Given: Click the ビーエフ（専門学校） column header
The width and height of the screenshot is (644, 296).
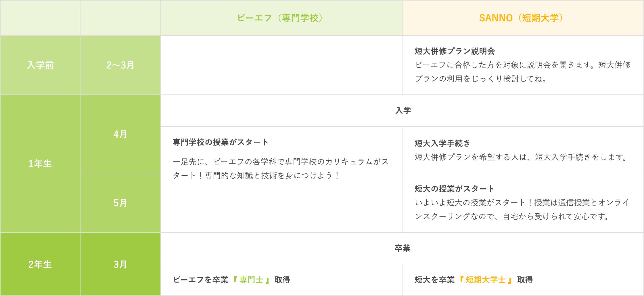Looking at the screenshot, I should [281, 18].
